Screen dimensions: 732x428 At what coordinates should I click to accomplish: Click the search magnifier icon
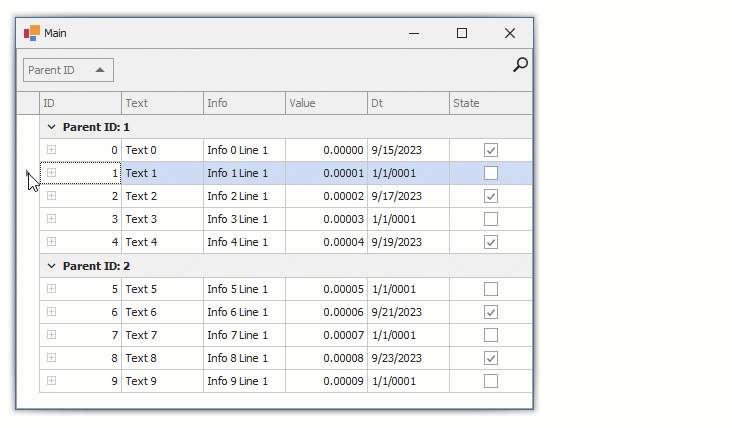click(520, 66)
